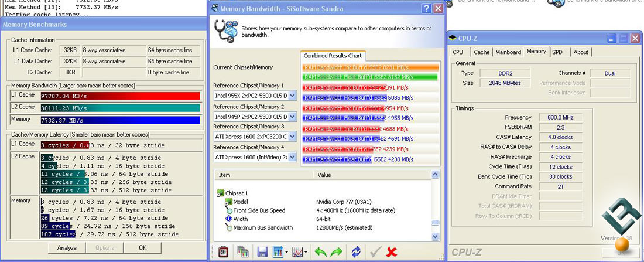Click the Type field showing 'DDR2'
The height and width of the screenshot is (262, 644).
pos(506,73)
